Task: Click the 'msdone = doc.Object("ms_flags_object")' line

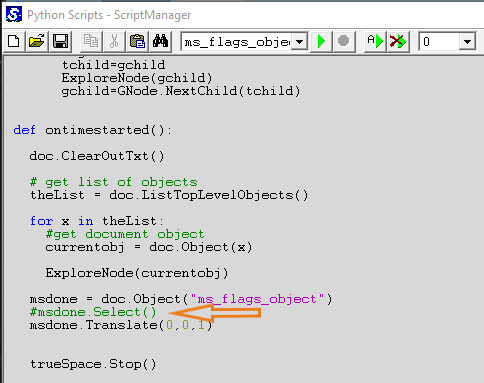Action: tap(181, 299)
